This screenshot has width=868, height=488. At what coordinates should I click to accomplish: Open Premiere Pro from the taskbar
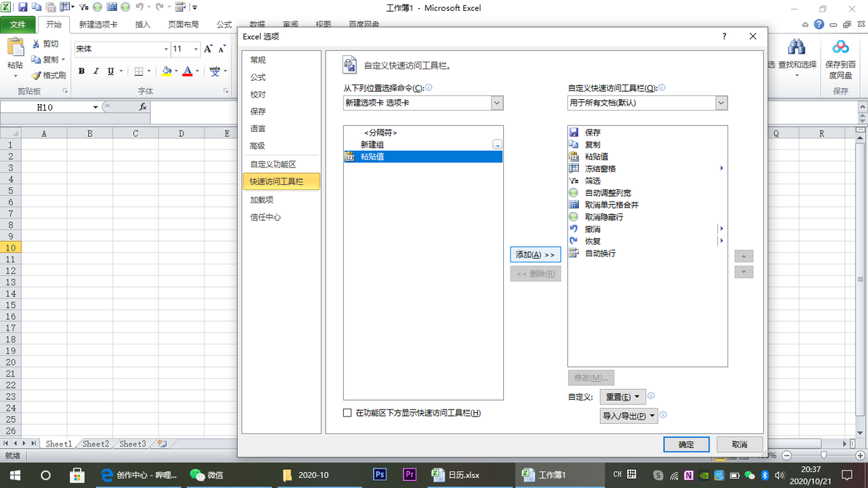[410, 475]
